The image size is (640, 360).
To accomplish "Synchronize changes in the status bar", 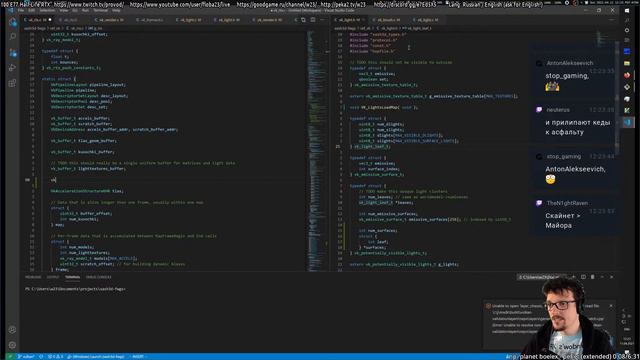I will point(41,356).
